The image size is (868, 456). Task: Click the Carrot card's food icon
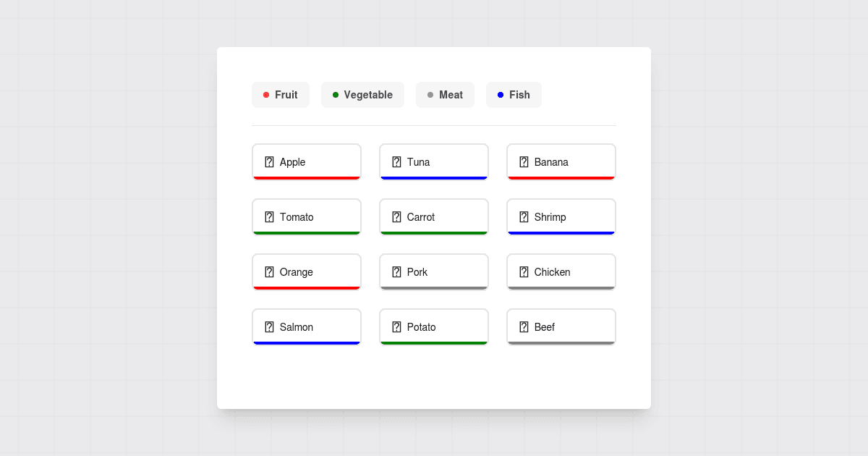tap(398, 216)
